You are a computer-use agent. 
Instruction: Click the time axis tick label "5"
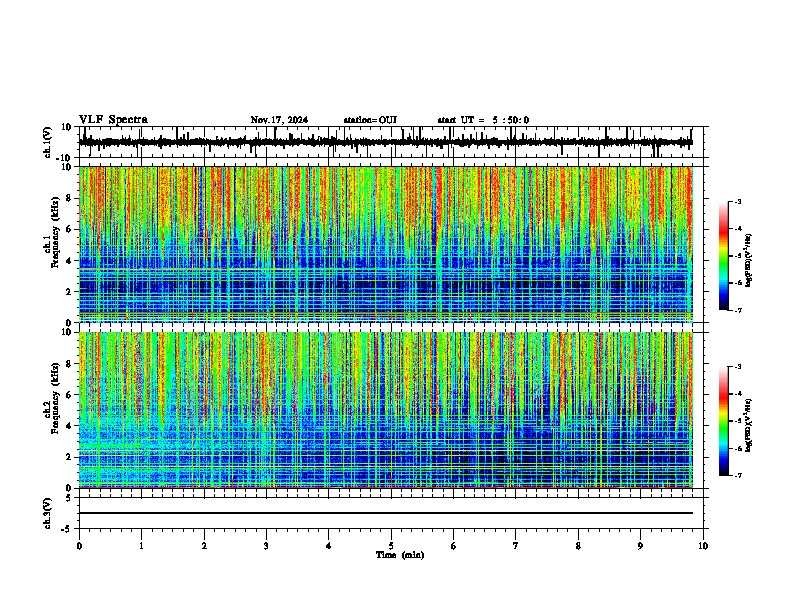click(x=391, y=546)
